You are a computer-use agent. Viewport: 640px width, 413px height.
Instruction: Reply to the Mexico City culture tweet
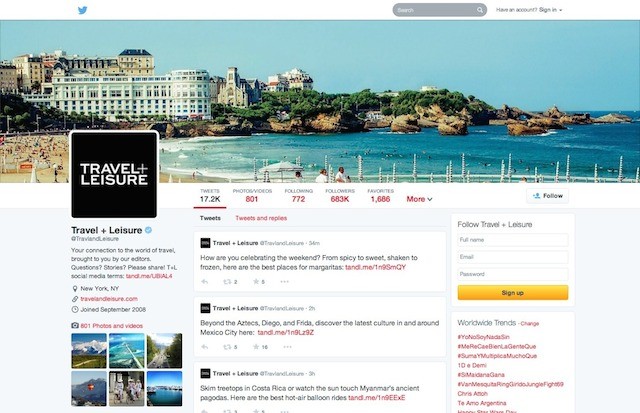pyautogui.click(x=205, y=347)
